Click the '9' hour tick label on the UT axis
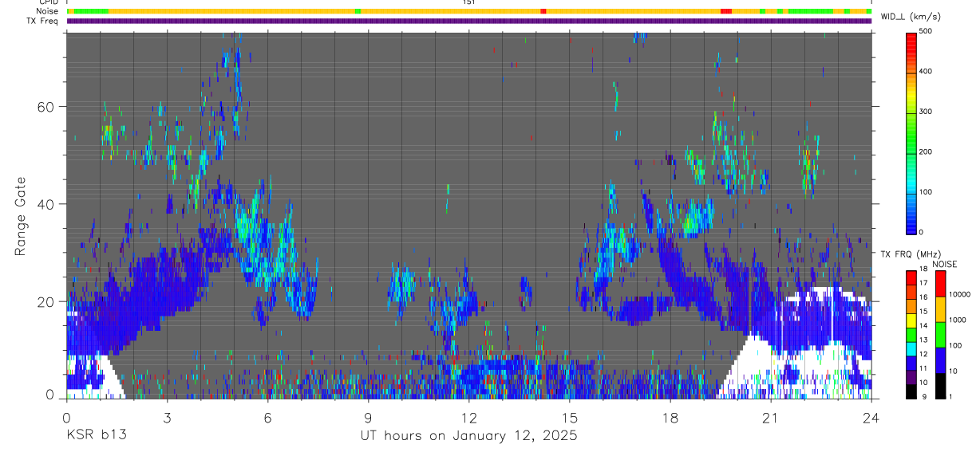 tap(368, 417)
